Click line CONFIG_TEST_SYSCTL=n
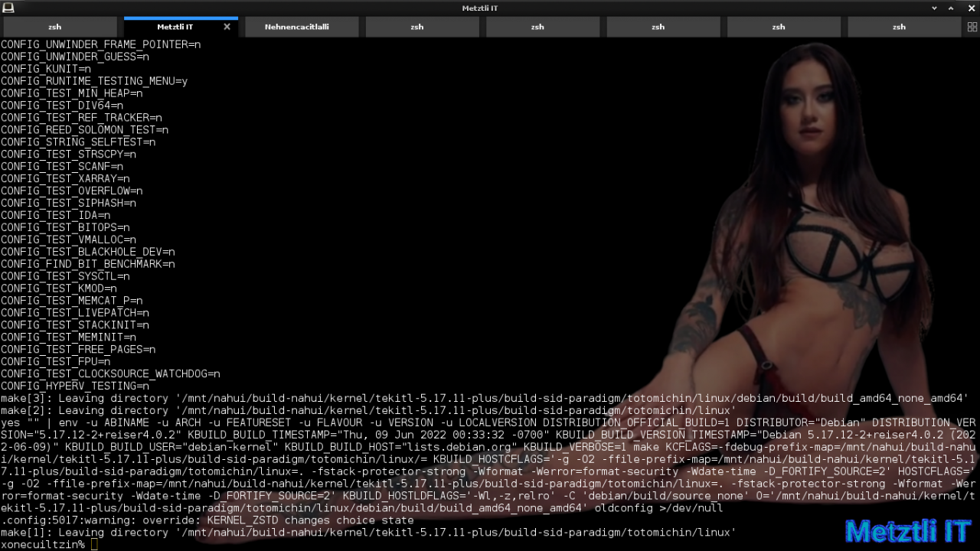Image resolution: width=980 pixels, height=551 pixels. pos(65,276)
